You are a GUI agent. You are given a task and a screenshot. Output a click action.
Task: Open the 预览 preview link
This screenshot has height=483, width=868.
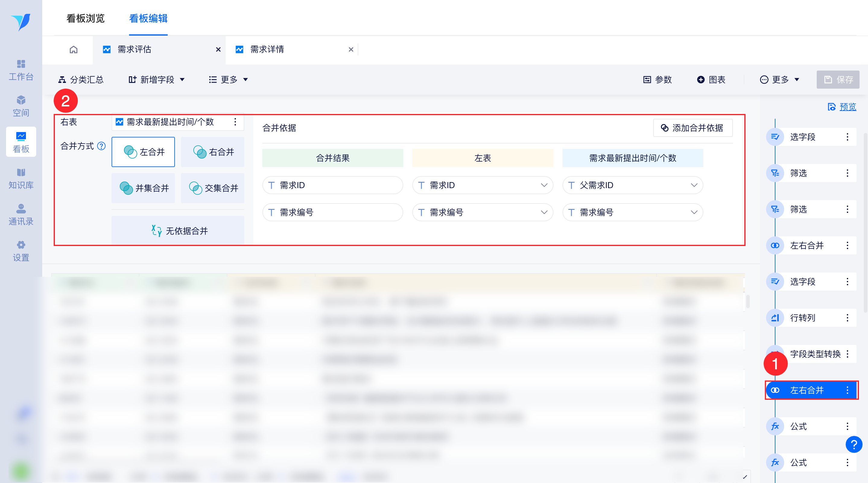tap(847, 107)
